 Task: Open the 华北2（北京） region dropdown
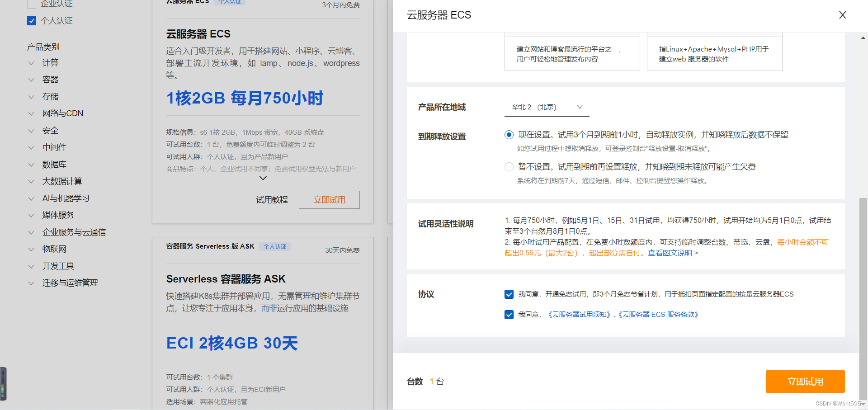(x=547, y=107)
